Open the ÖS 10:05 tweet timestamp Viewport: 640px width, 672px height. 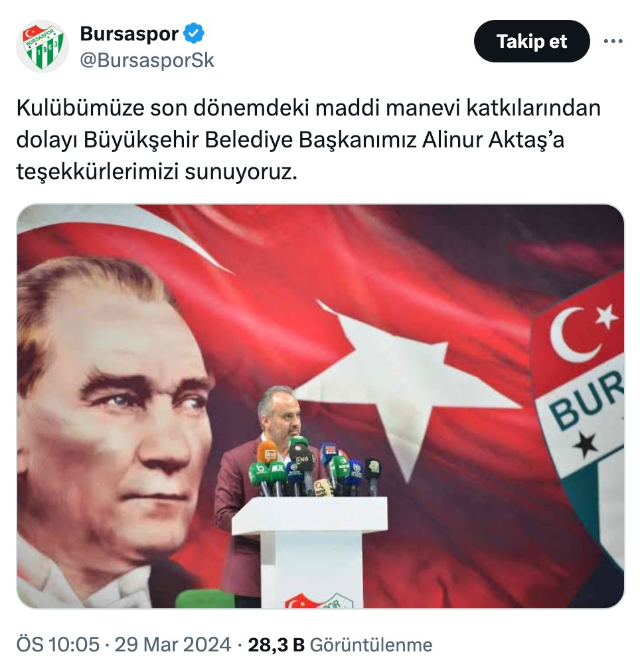[x=58, y=645]
